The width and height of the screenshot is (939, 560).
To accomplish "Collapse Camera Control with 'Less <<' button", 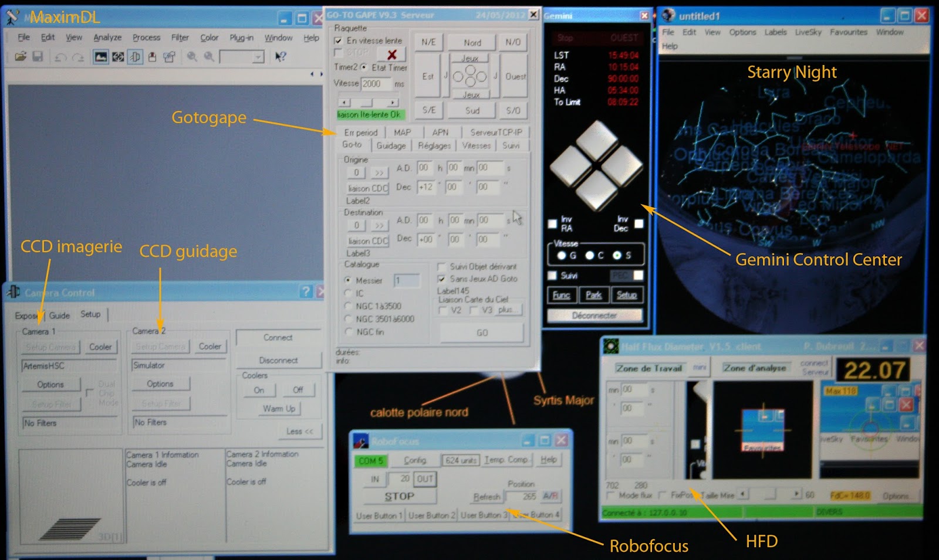I will [x=299, y=432].
